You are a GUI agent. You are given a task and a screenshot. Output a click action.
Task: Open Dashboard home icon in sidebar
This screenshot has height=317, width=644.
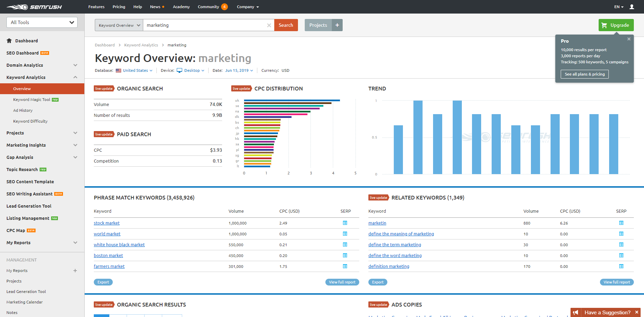(x=9, y=41)
